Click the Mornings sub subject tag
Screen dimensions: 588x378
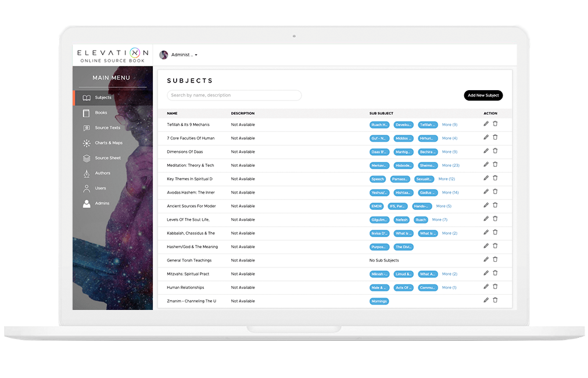pos(379,301)
